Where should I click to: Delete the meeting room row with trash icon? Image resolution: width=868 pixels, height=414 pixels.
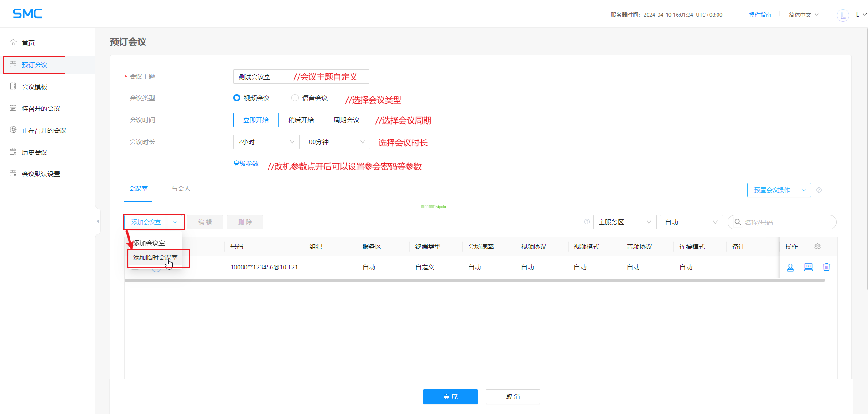(826, 267)
